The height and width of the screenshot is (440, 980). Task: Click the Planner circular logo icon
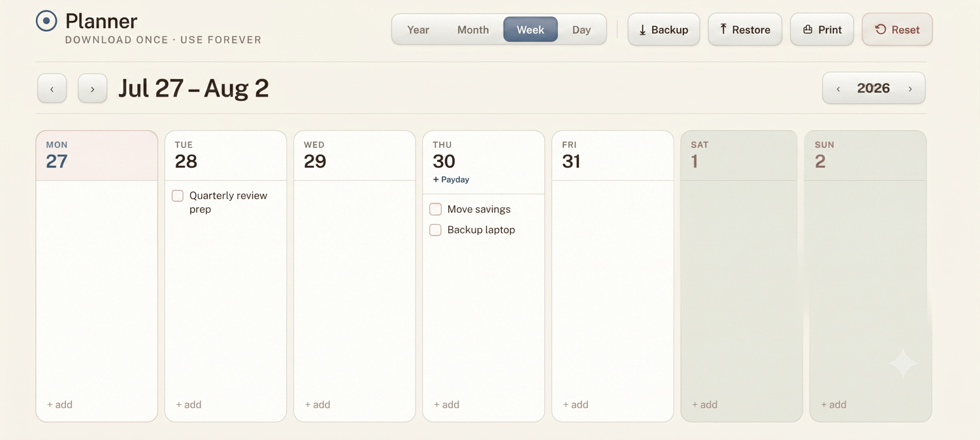click(46, 21)
